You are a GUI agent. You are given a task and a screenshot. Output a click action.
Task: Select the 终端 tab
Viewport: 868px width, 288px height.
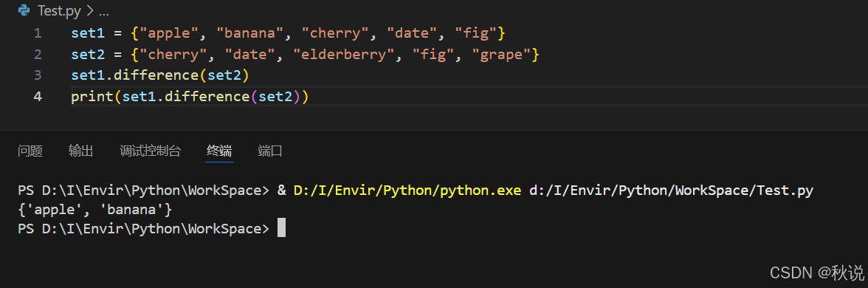(219, 151)
